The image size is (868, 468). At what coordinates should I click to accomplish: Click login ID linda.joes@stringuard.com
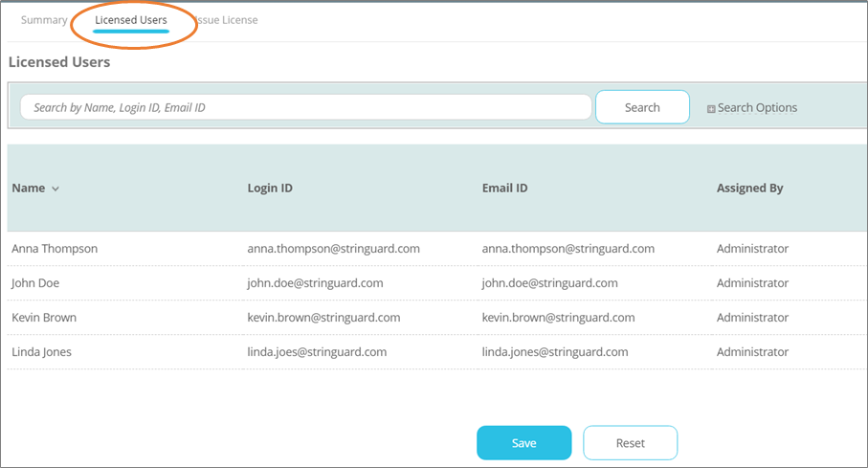click(x=317, y=352)
